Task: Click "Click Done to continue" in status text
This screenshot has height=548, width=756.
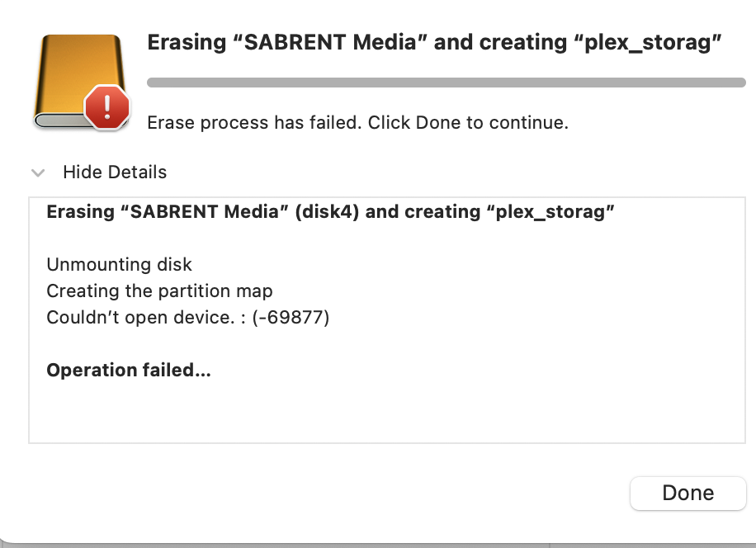Action: 468,123
